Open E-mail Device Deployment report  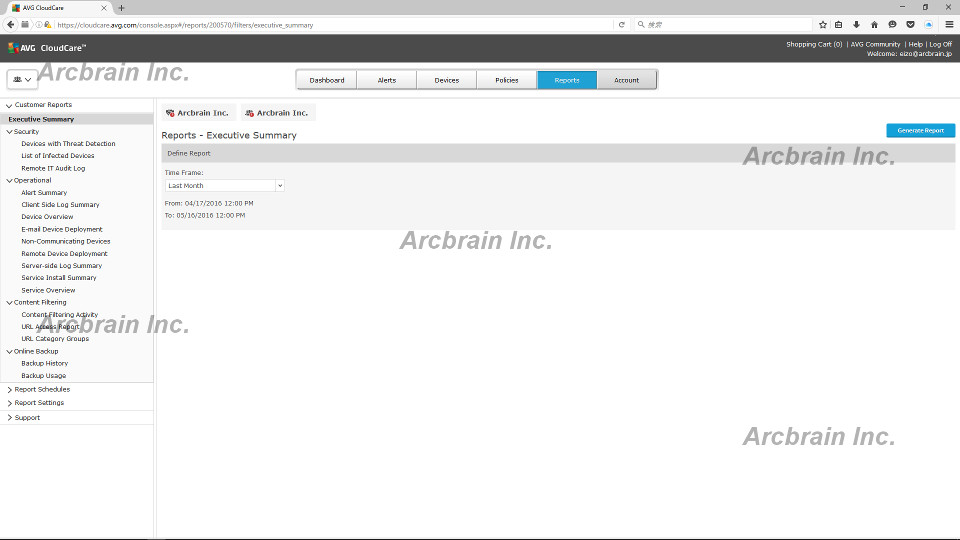tap(62, 230)
